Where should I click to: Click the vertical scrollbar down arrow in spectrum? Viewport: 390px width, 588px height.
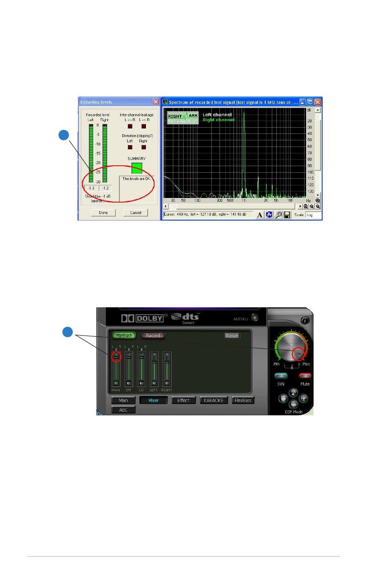(318, 195)
